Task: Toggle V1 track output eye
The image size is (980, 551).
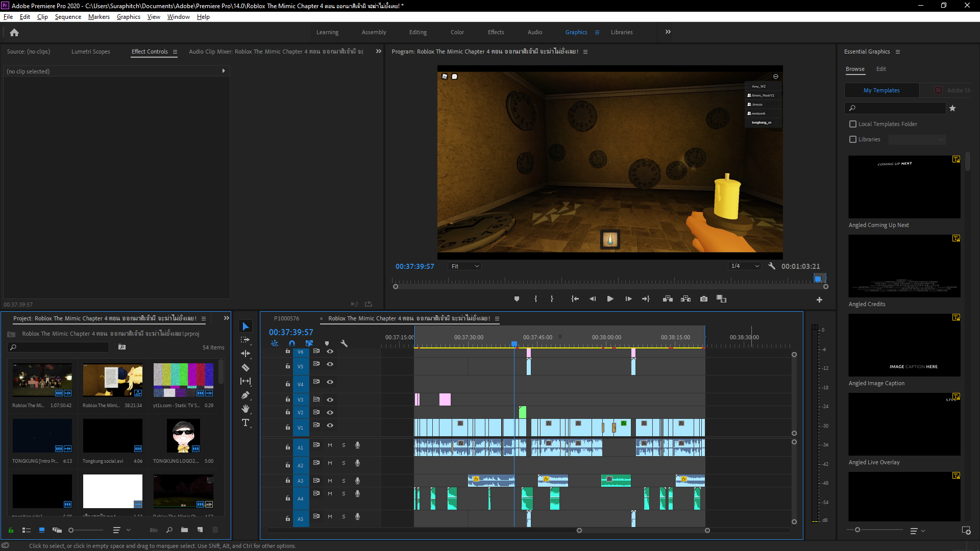Action: click(x=330, y=425)
